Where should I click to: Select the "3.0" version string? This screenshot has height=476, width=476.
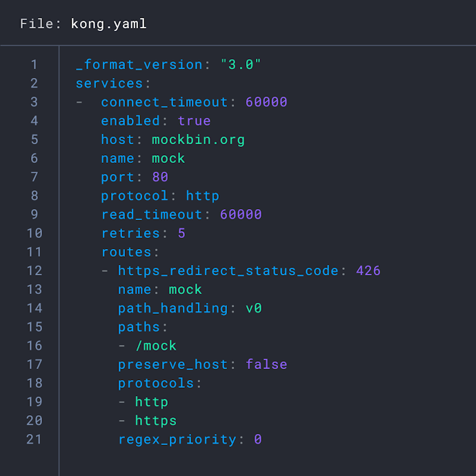tap(241, 65)
